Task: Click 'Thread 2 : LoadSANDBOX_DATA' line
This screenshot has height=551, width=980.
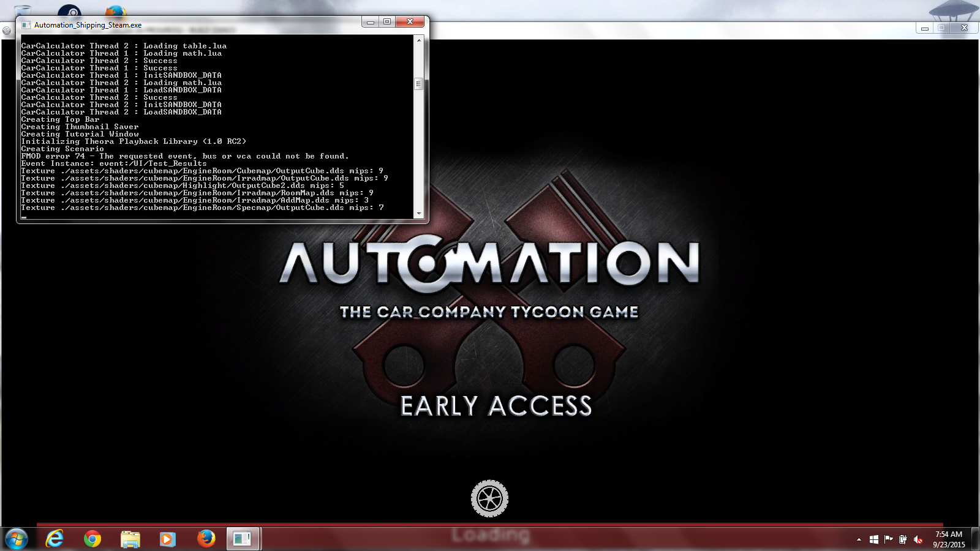Action: 121,112
